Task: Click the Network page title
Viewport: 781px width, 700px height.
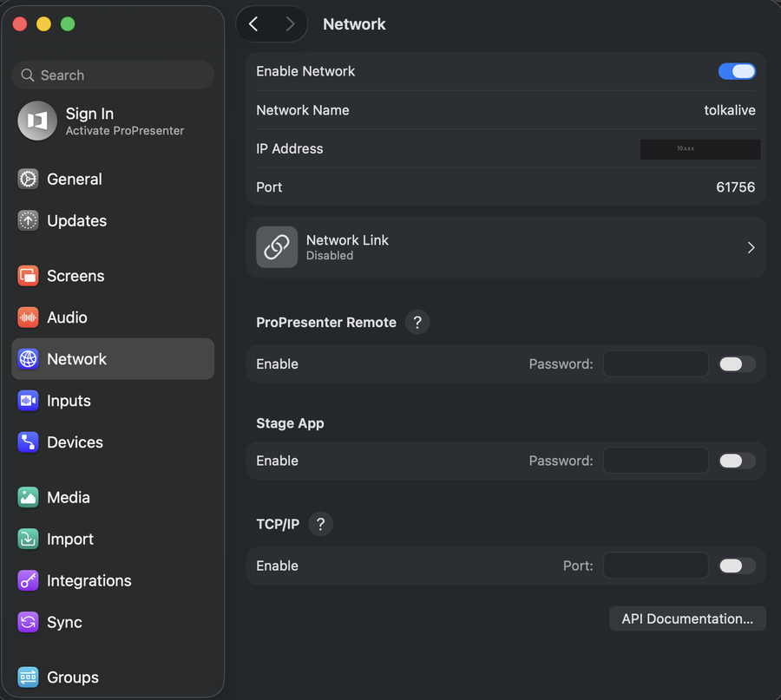Action: [354, 24]
